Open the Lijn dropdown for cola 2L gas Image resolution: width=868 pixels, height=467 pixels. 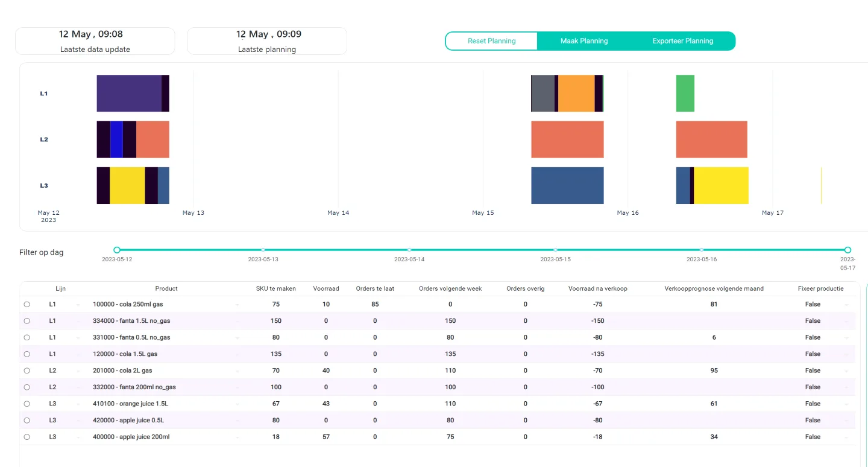pos(78,371)
